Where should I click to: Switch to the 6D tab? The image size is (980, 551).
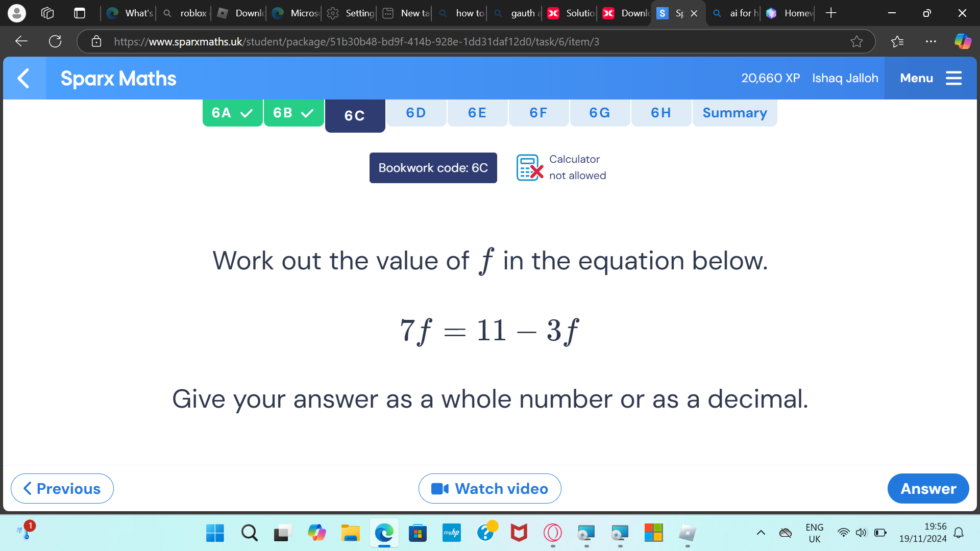pyautogui.click(x=415, y=112)
